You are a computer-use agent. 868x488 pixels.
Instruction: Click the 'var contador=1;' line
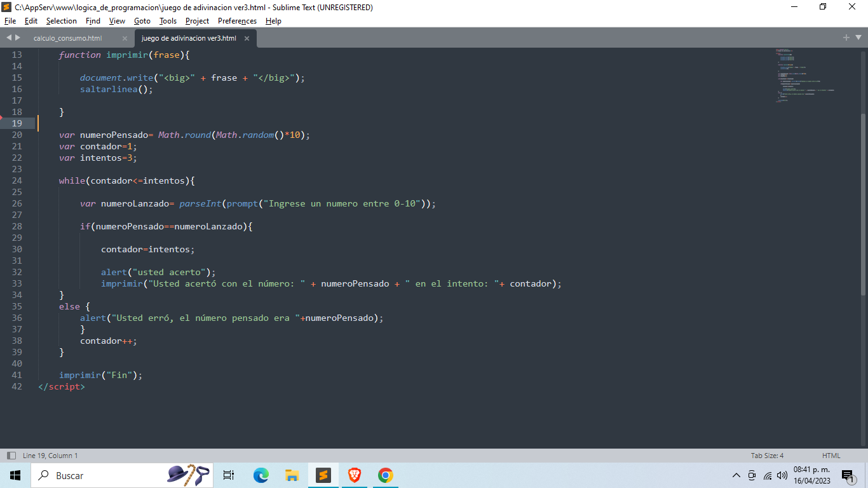click(98, 146)
